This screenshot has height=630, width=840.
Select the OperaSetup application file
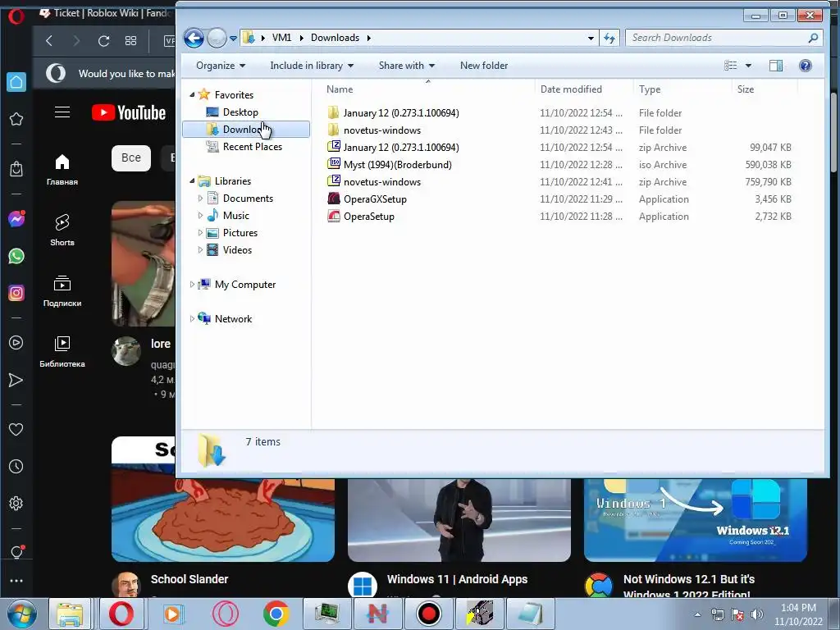(368, 216)
